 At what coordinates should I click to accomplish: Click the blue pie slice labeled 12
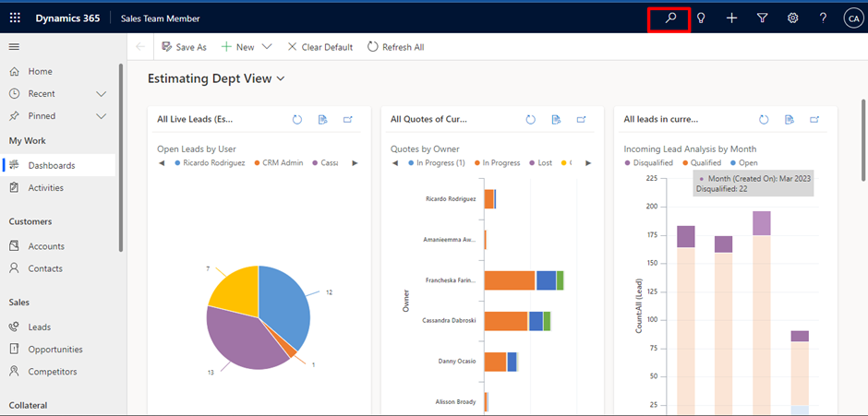click(285, 307)
